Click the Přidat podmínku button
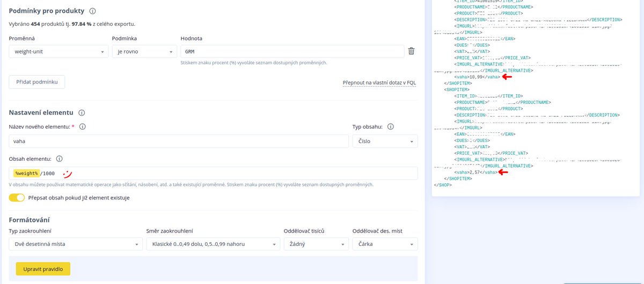The height and width of the screenshot is (284, 644). click(x=37, y=81)
